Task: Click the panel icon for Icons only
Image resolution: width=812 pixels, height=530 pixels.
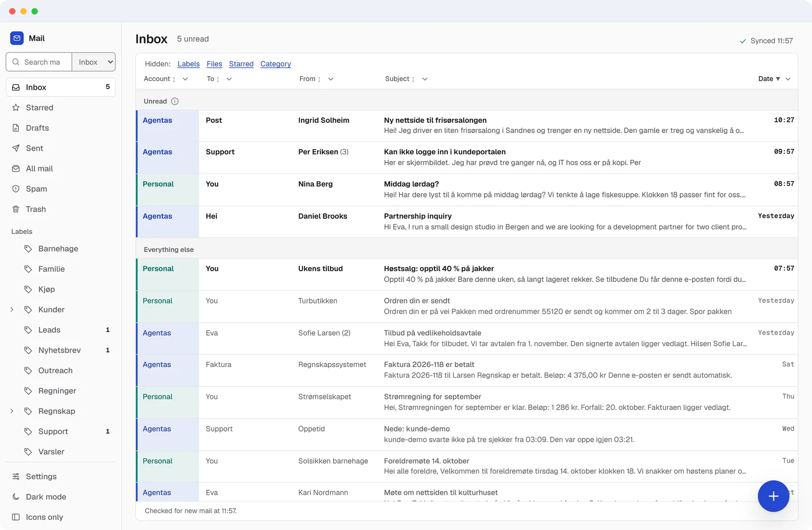Action: click(x=16, y=517)
